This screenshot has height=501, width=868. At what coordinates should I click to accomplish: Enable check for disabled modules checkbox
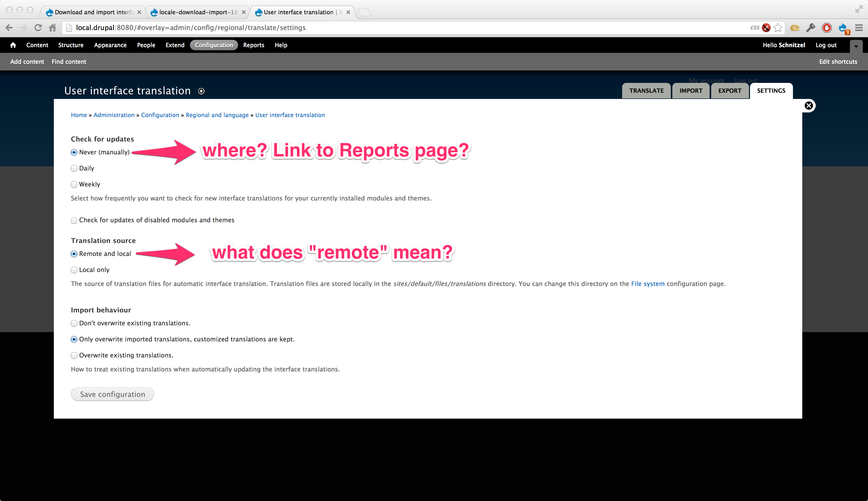[x=74, y=220]
